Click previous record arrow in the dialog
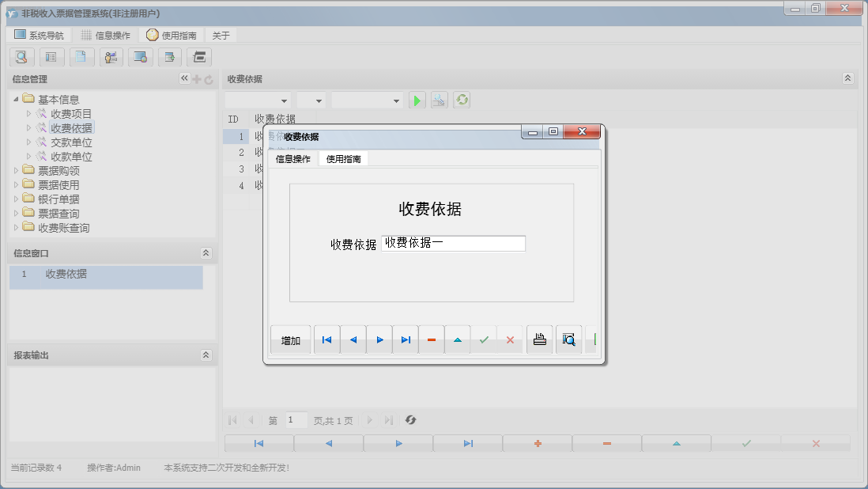The width and height of the screenshot is (868, 489). pyautogui.click(x=353, y=339)
